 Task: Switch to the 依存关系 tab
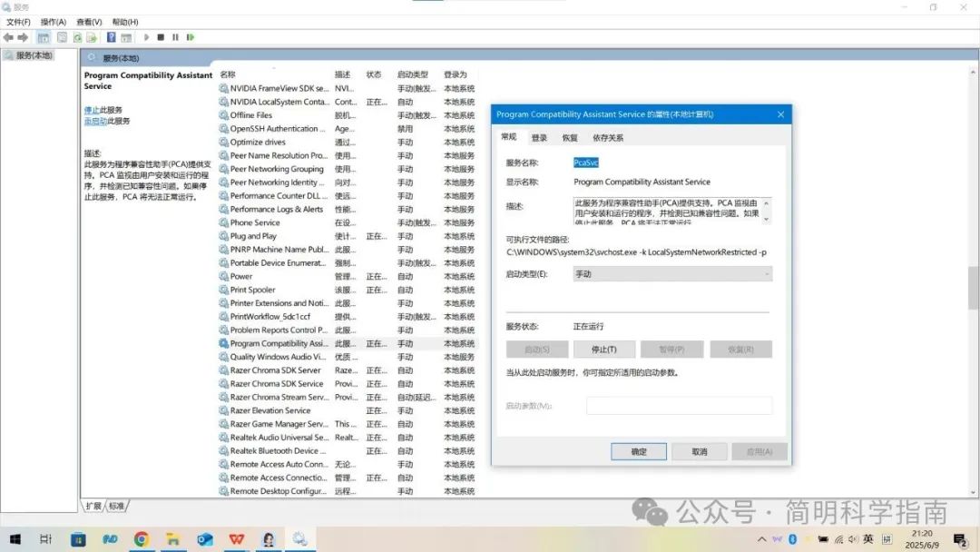coord(608,138)
